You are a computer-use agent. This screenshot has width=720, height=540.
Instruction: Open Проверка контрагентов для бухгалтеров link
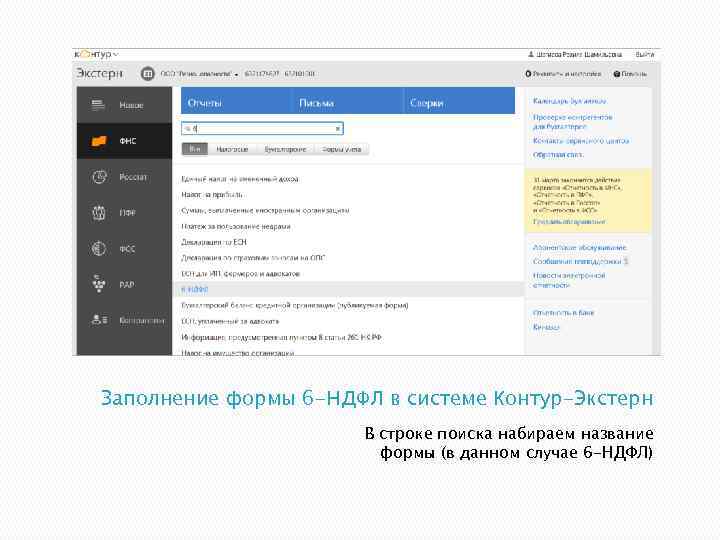(x=573, y=122)
